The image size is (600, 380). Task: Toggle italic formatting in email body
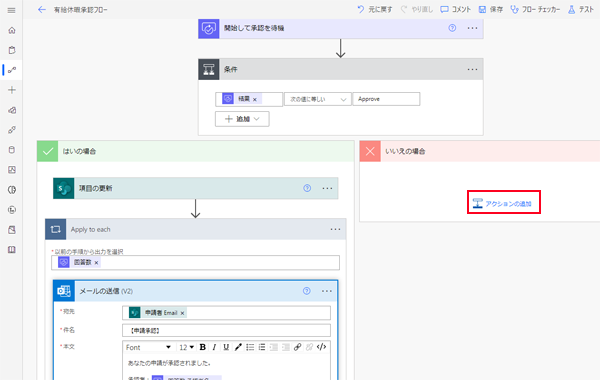tap(214, 347)
